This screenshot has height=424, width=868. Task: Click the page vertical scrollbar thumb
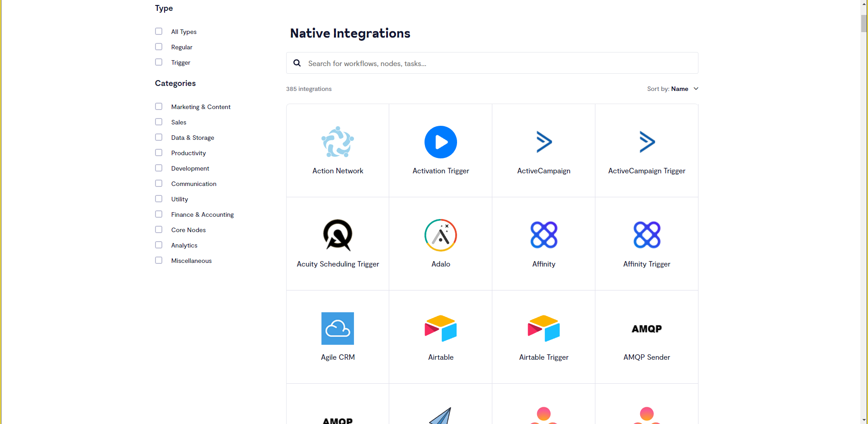click(864, 23)
